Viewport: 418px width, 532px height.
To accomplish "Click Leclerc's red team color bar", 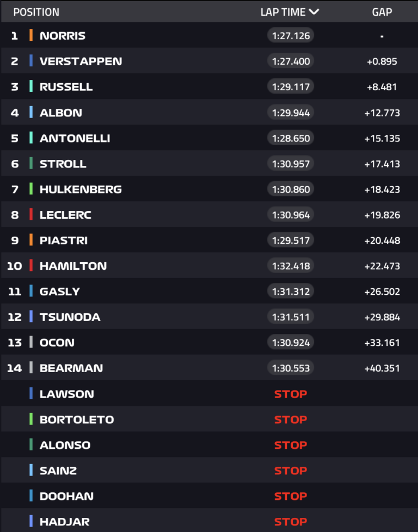I will (31, 215).
